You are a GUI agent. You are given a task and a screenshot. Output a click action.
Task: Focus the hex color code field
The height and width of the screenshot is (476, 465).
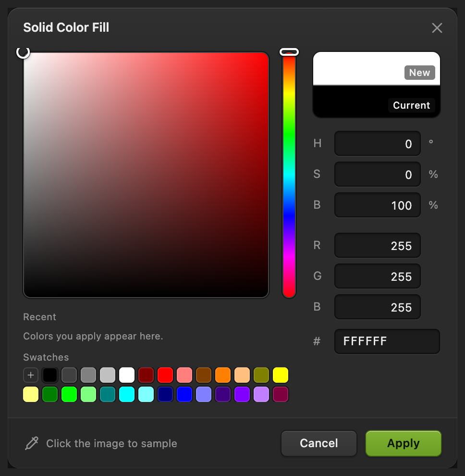387,341
